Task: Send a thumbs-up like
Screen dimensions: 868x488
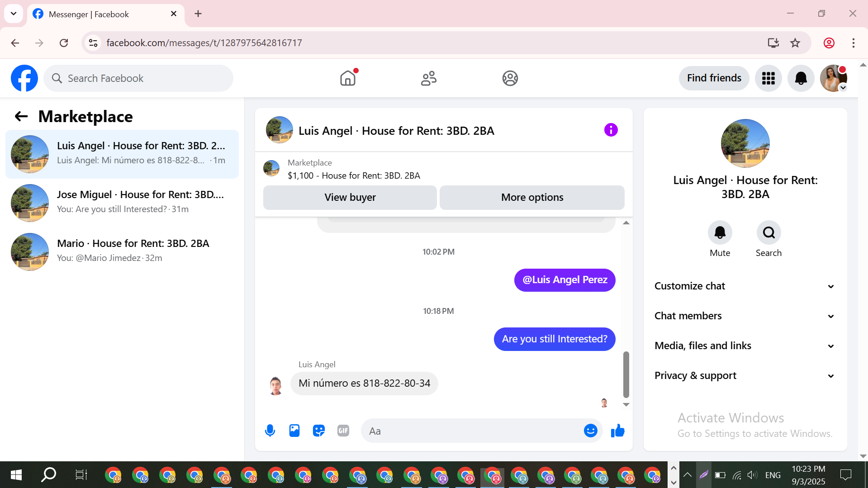Action: pos(617,431)
